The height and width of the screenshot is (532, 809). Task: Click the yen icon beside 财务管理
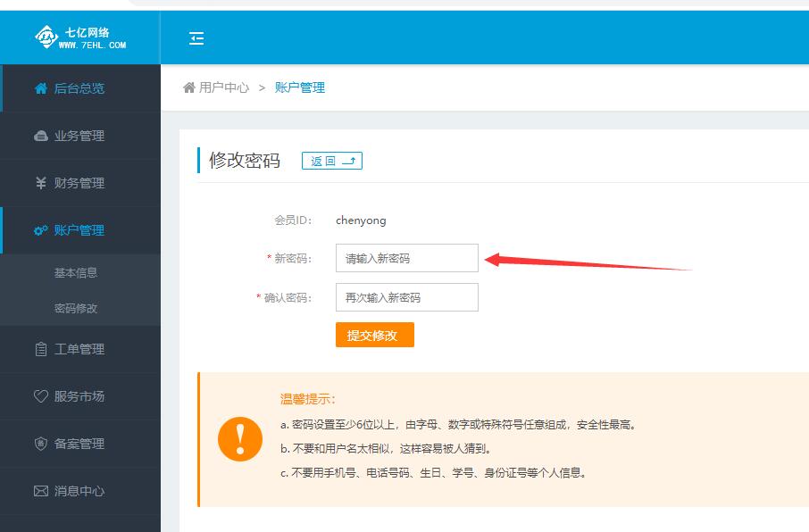tap(41, 183)
